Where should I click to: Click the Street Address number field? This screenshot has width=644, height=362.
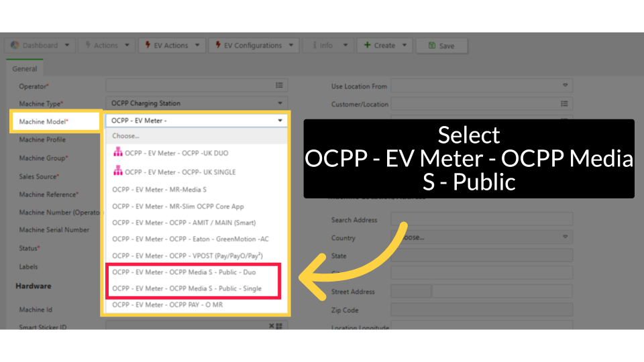(x=411, y=292)
